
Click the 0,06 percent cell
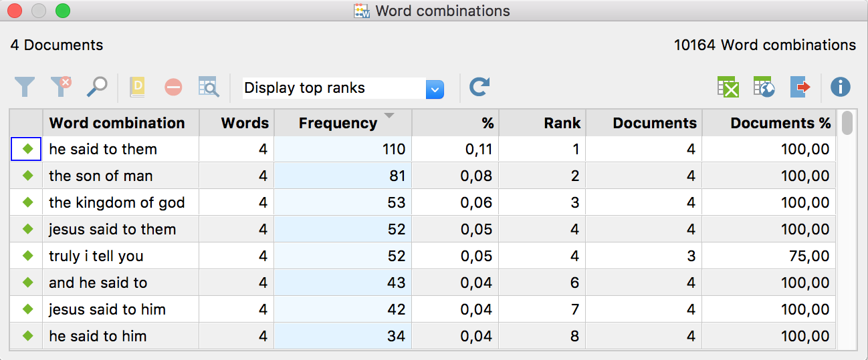coord(455,202)
